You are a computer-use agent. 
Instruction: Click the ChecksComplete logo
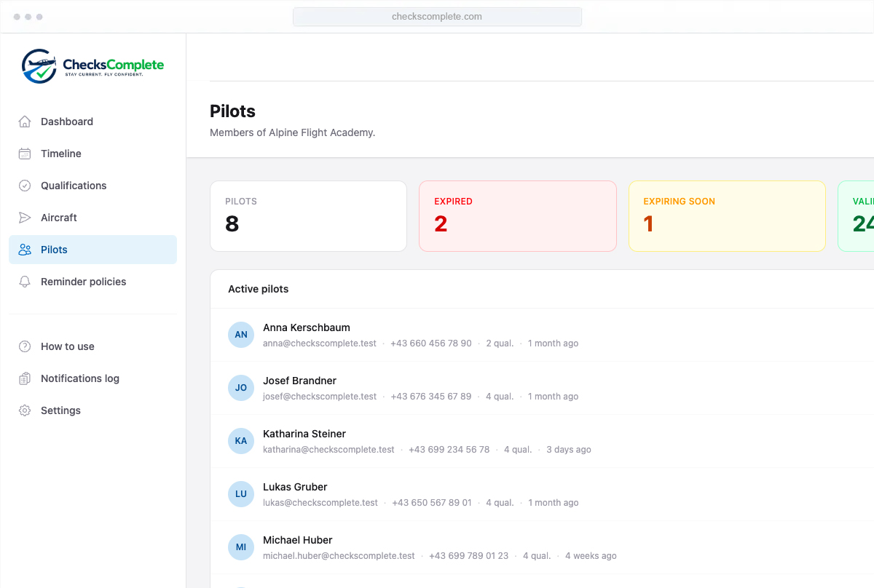[92, 66]
